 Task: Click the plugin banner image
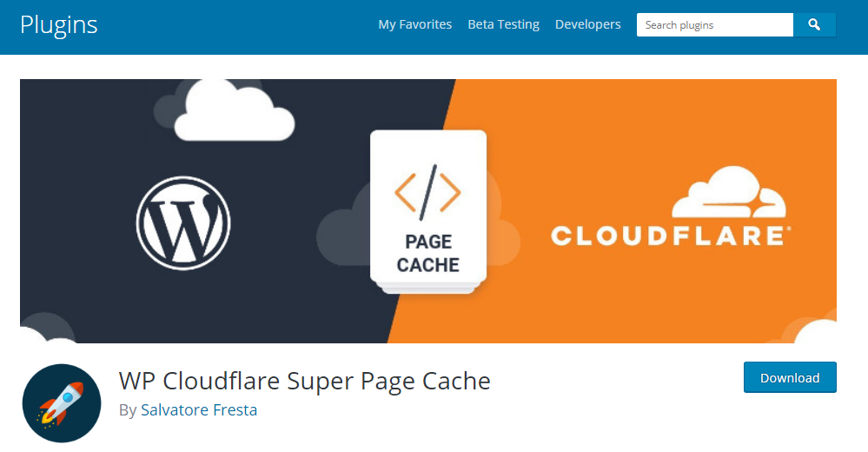click(427, 211)
